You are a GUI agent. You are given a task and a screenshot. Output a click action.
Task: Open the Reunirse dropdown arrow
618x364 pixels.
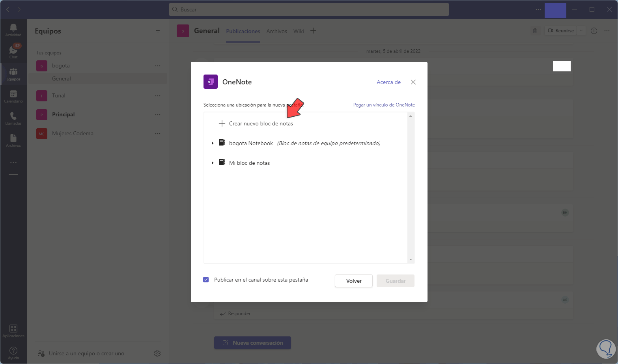pyautogui.click(x=581, y=31)
